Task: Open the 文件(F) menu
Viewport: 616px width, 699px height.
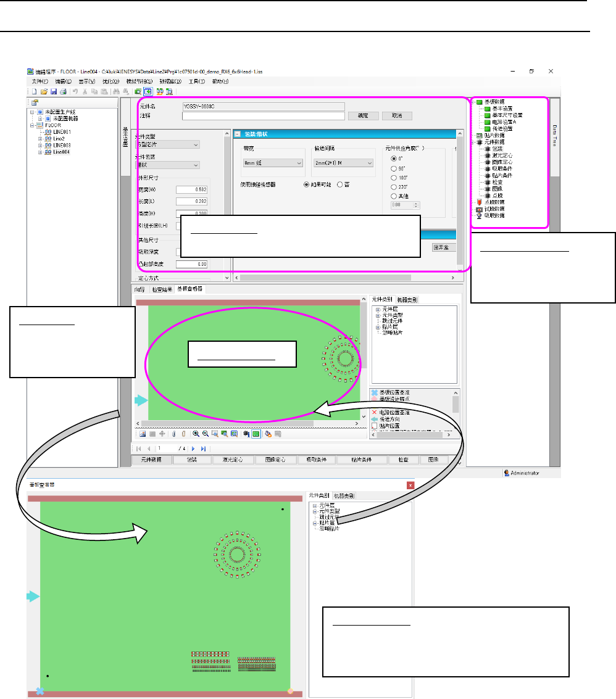Action: point(40,81)
